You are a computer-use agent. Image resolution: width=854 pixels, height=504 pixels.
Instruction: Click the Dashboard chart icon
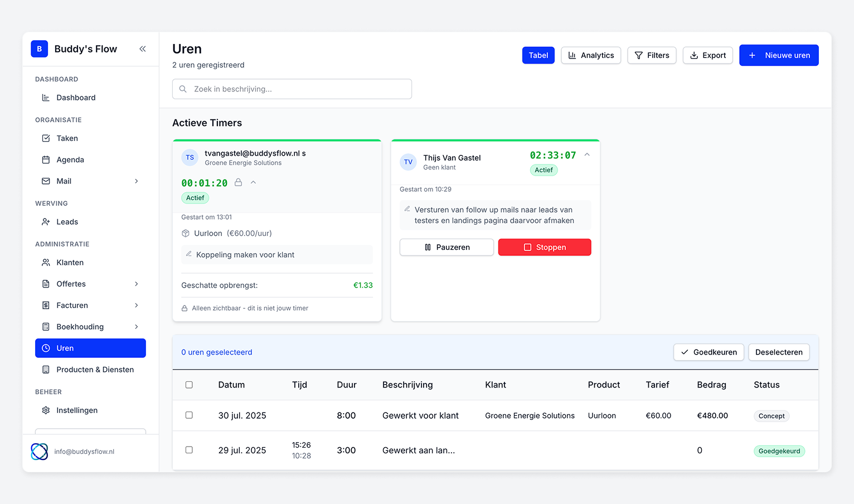click(46, 98)
